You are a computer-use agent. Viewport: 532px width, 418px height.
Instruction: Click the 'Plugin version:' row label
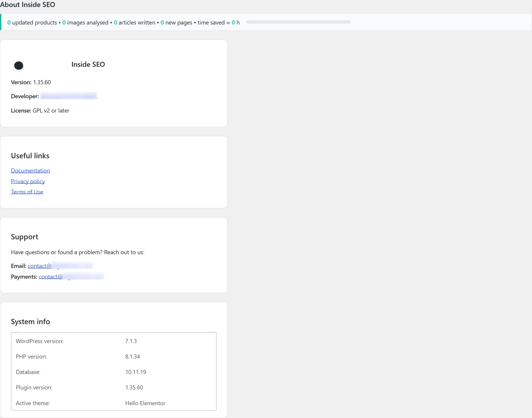point(34,387)
